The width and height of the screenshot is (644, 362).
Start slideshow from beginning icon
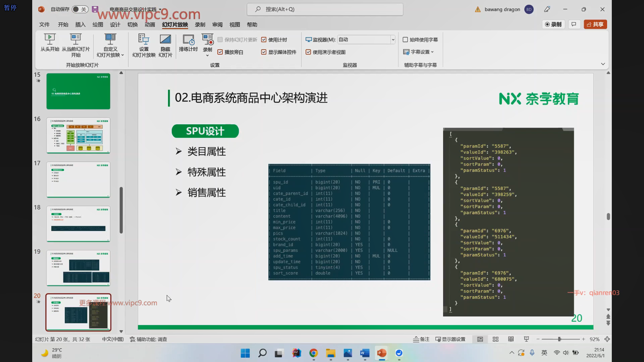pyautogui.click(x=50, y=39)
